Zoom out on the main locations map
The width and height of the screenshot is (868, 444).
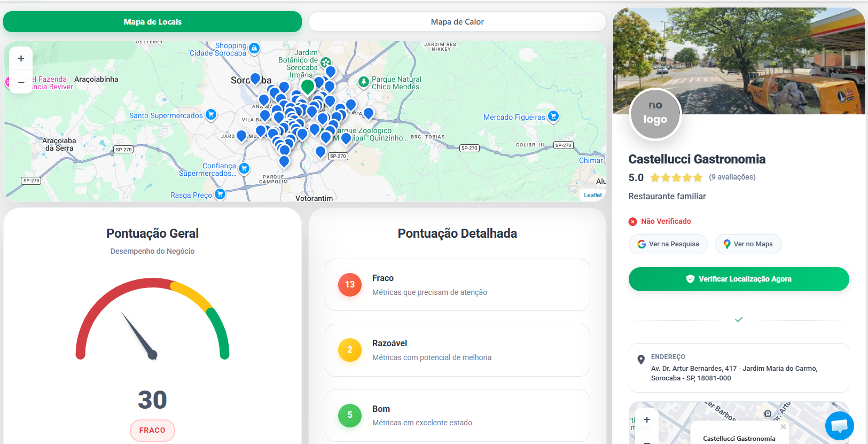[x=21, y=82]
